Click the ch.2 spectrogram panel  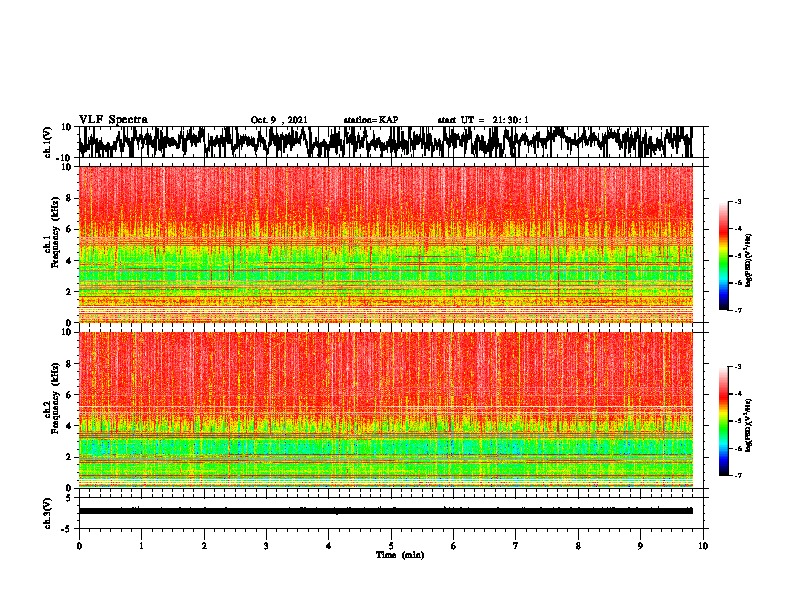[386, 410]
